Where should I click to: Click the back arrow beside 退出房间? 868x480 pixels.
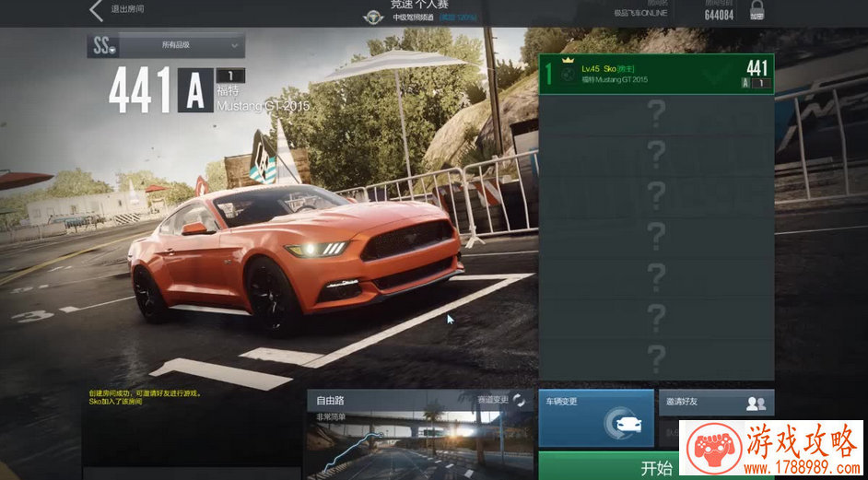pos(97,10)
